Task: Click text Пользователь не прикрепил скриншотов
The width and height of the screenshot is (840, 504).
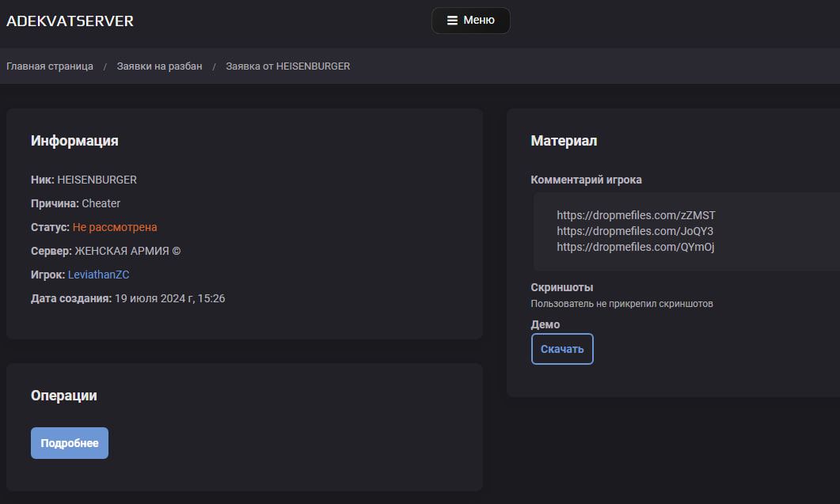Action: [x=622, y=304]
